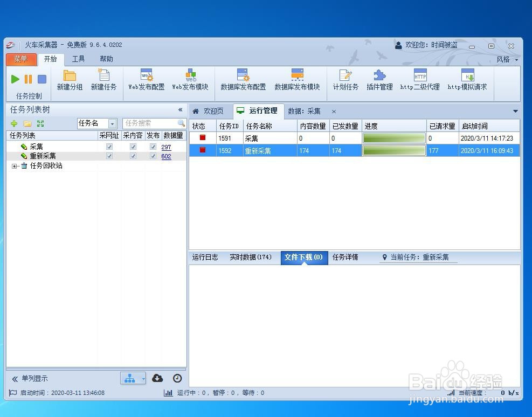Open dropdown arrow beside hierarchy view button
Image resolution: width=532 pixels, height=417 pixels.
point(143,378)
